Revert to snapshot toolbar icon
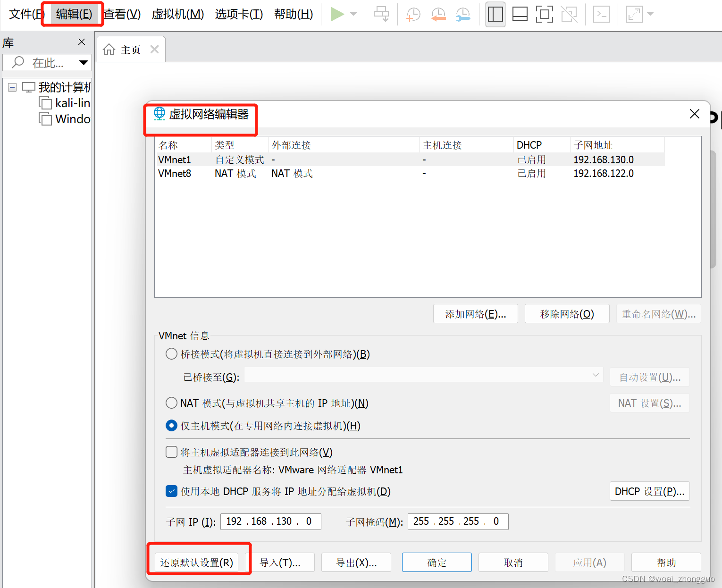This screenshot has width=722, height=588. 438,14
